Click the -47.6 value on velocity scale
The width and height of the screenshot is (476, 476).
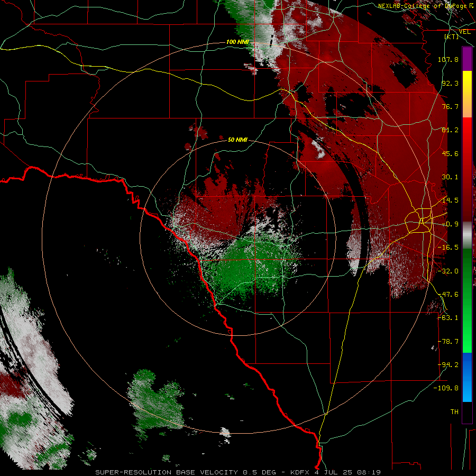coord(448,295)
